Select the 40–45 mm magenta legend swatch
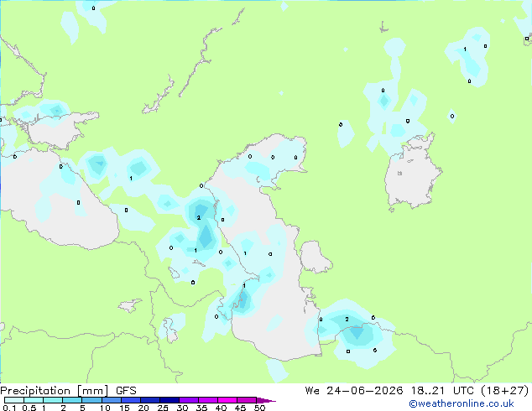Viewport: 532px width, 411px height. point(227,400)
